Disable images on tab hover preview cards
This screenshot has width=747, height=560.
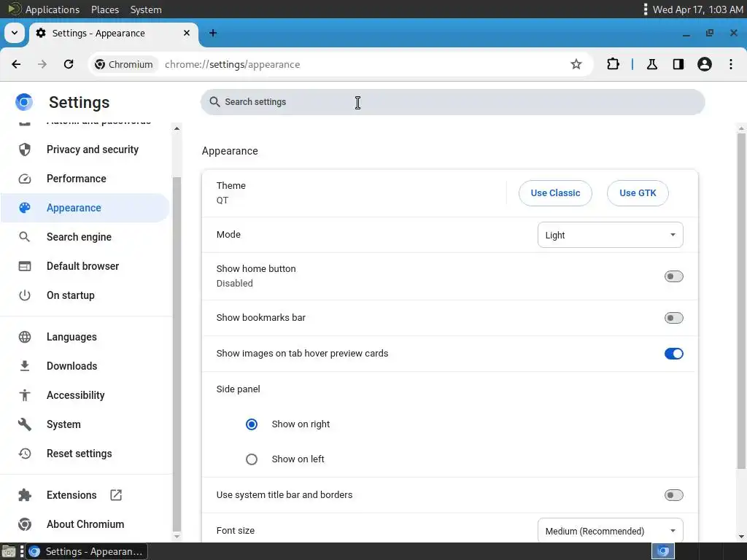673,354
